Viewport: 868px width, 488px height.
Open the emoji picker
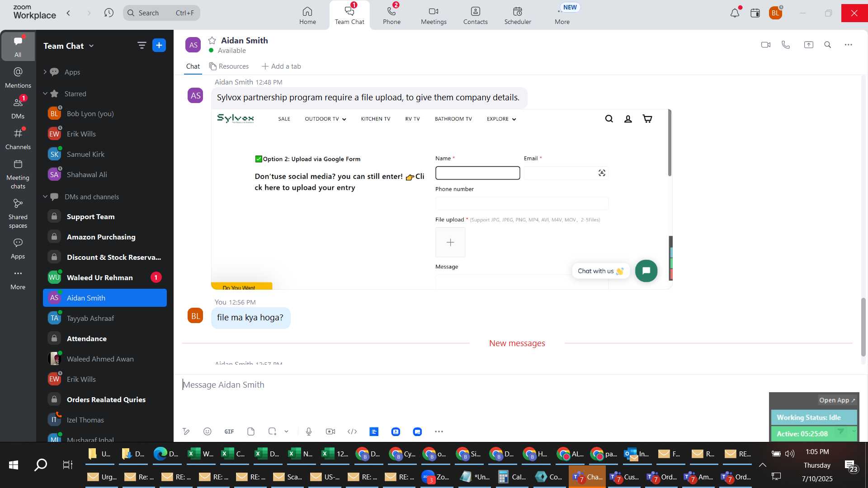[207, 432]
